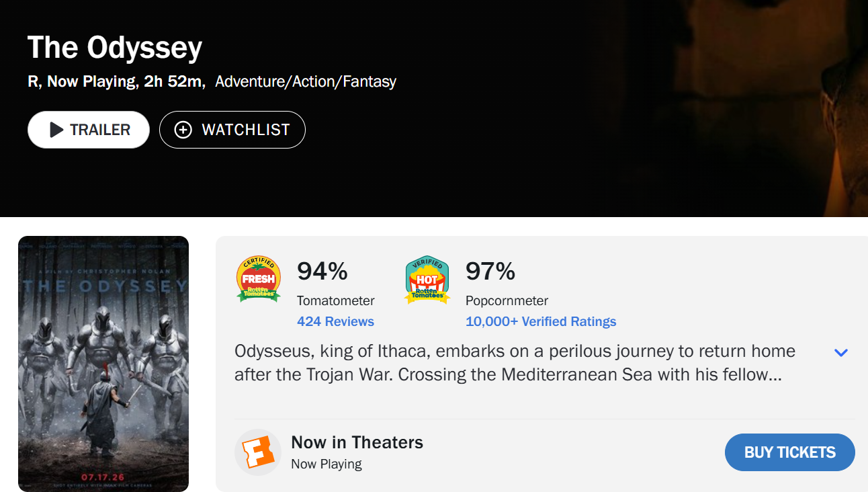Image resolution: width=868 pixels, height=492 pixels.
Task: Expand the synopsis with the blue chevron
Action: click(840, 353)
